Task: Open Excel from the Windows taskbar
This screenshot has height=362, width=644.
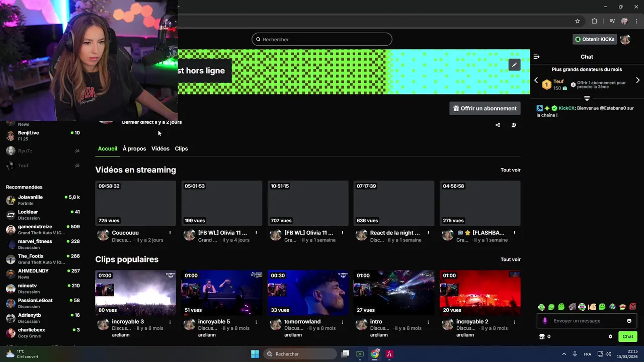Action: pyautogui.click(x=360, y=354)
